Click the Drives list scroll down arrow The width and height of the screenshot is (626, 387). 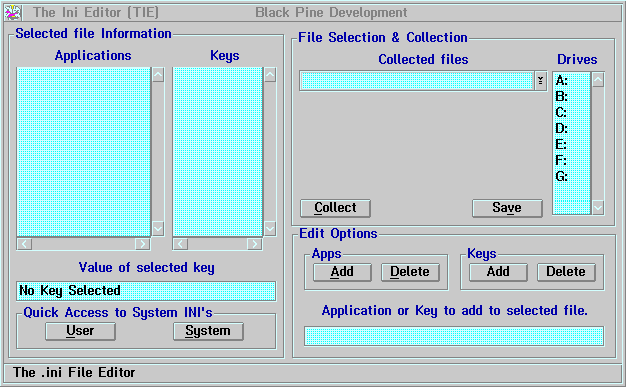[x=598, y=207]
